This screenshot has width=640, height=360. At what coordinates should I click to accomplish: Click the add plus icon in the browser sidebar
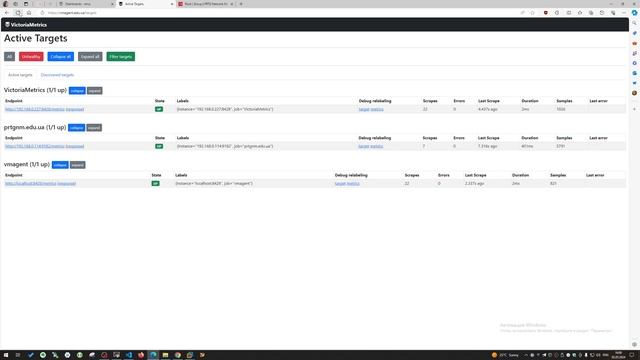pyautogui.click(x=635, y=109)
